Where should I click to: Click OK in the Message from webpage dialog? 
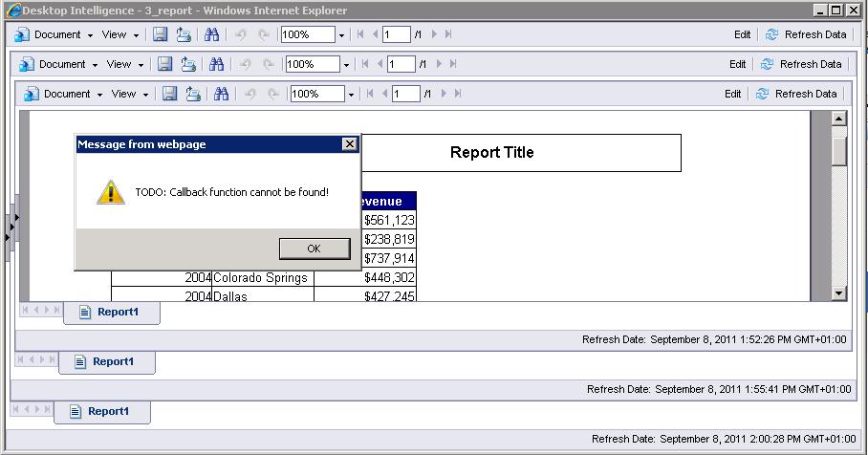coord(315,249)
